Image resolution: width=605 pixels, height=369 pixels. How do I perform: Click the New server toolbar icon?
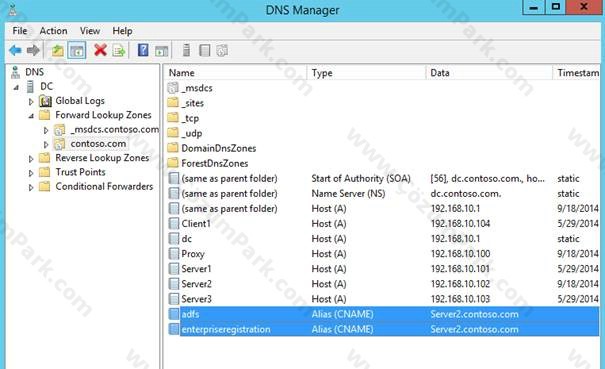(186, 50)
